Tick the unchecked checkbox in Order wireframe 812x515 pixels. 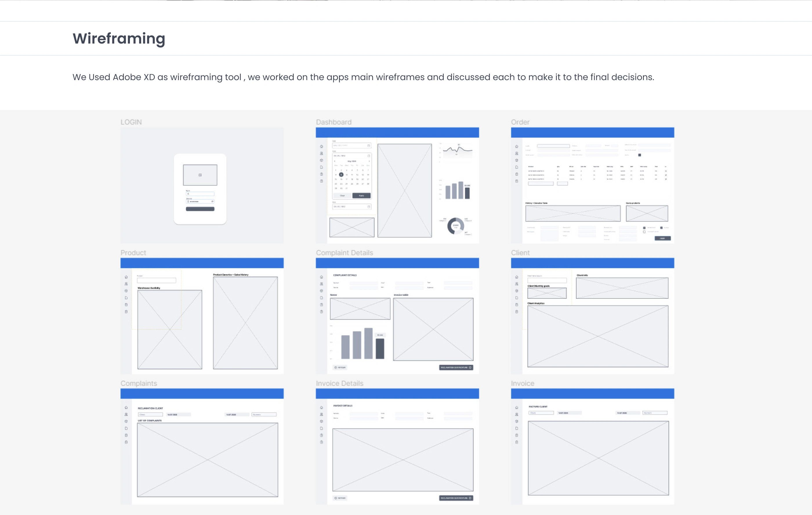pos(644,232)
